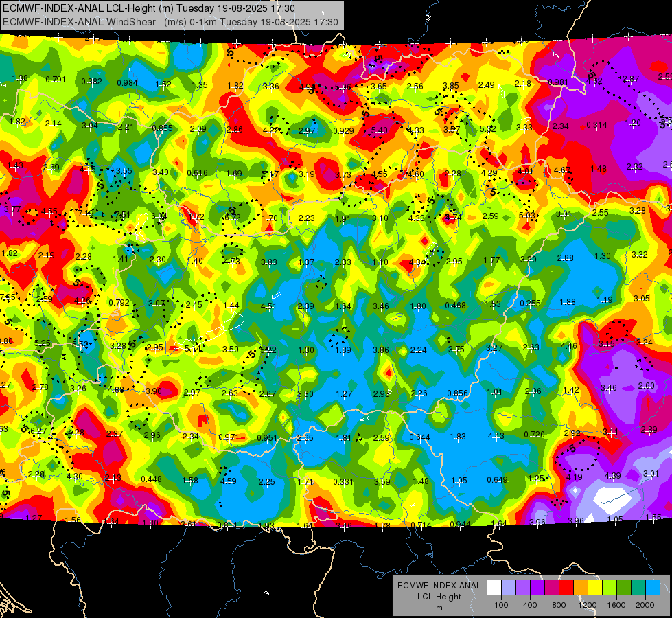The image size is (672, 618).
Task: Click wind shear value 4.73
Action: click(x=231, y=261)
